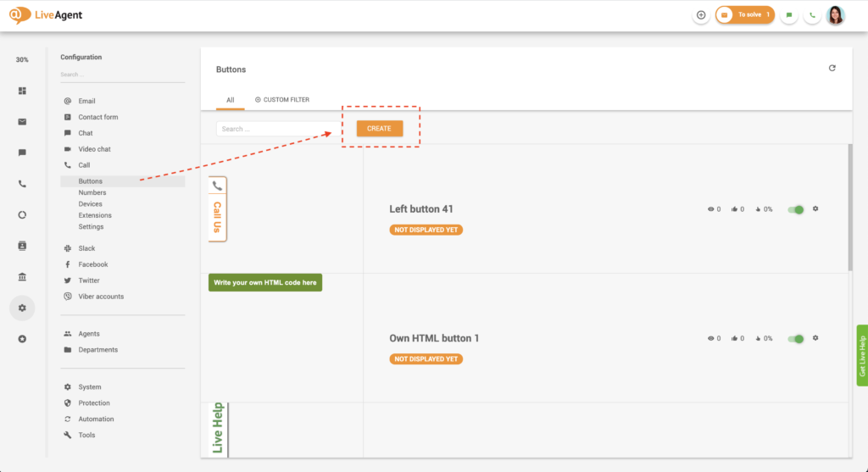Click the buttons list vertical scrollbar

click(x=849, y=208)
